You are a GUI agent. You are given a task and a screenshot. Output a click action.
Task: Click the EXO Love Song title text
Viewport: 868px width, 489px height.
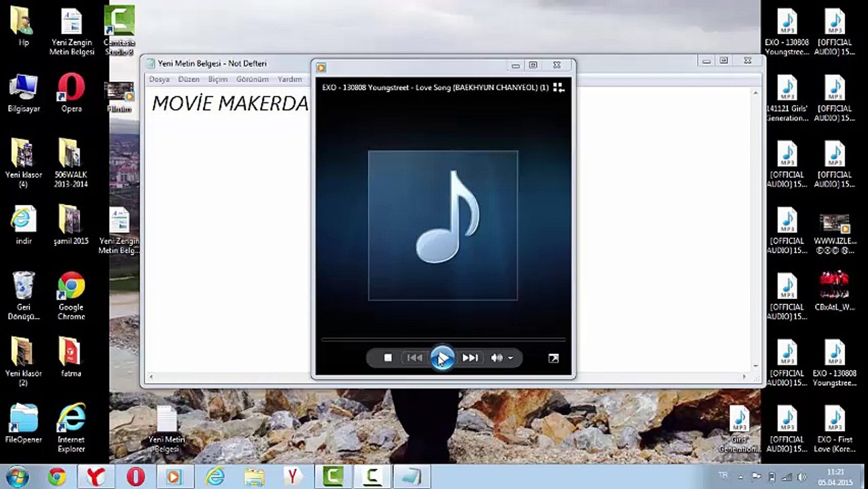pos(435,88)
